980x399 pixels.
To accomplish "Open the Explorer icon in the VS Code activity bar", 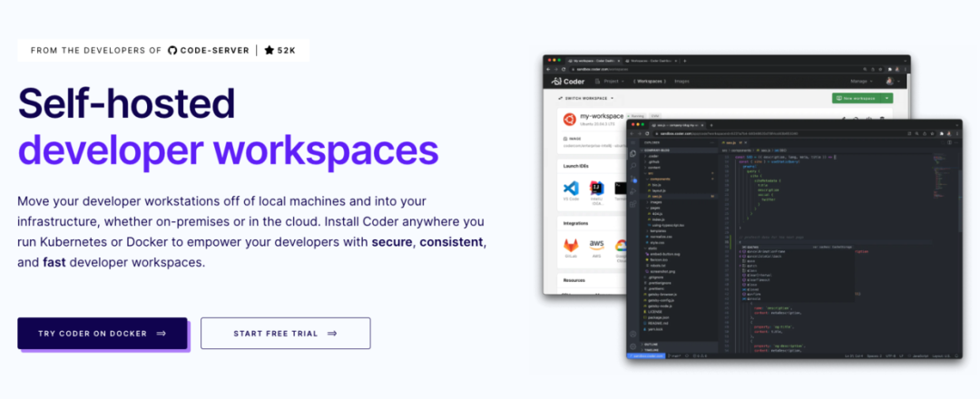I will point(632,153).
